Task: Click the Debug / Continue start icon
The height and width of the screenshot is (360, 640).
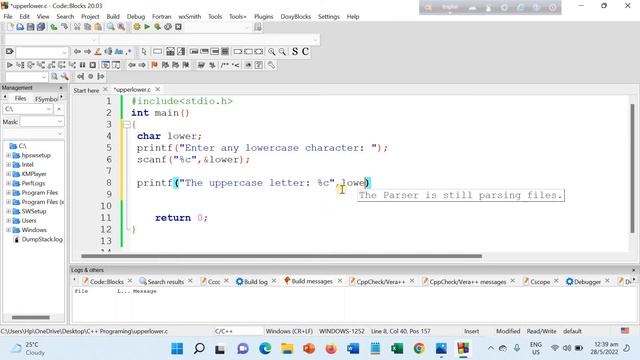Action: click(10, 65)
